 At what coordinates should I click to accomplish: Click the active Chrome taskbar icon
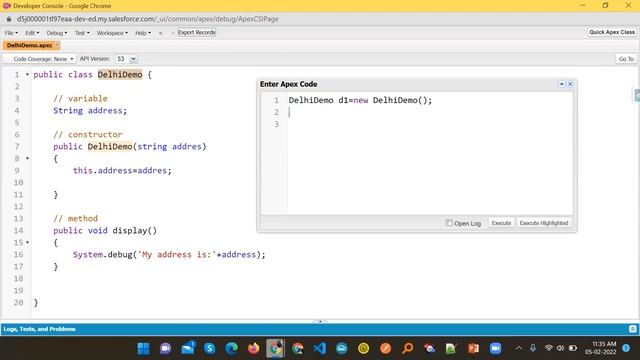(x=276, y=348)
